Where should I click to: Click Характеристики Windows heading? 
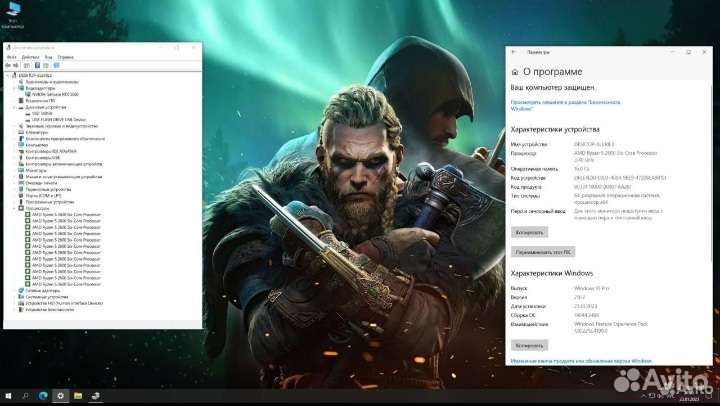[x=552, y=274]
